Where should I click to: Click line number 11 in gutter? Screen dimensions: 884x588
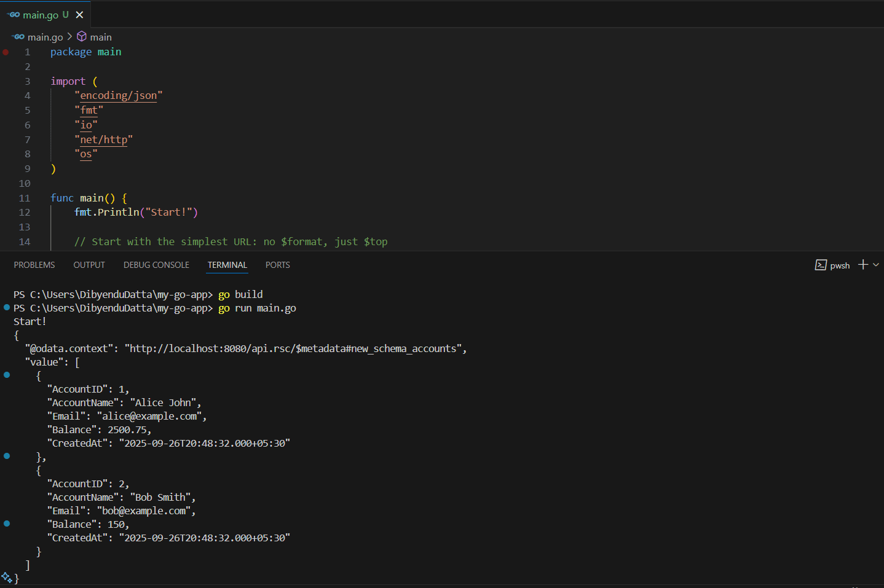(x=25, y=198)
